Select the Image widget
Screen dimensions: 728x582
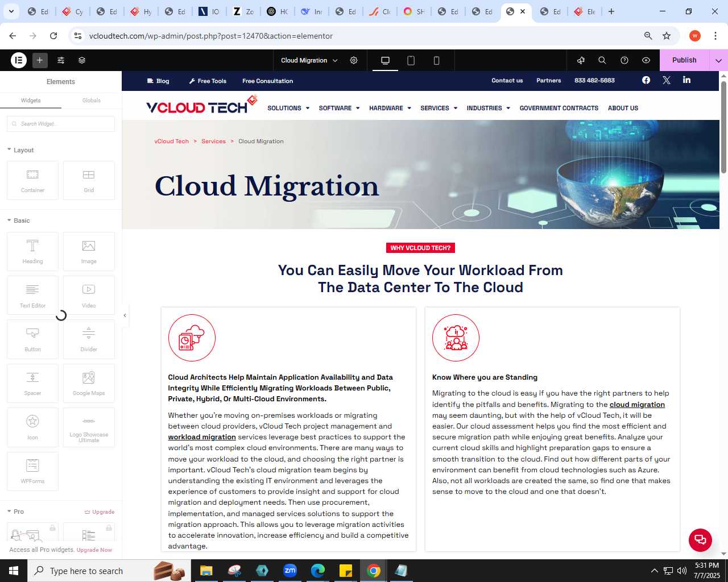click(x=89, y=251)
